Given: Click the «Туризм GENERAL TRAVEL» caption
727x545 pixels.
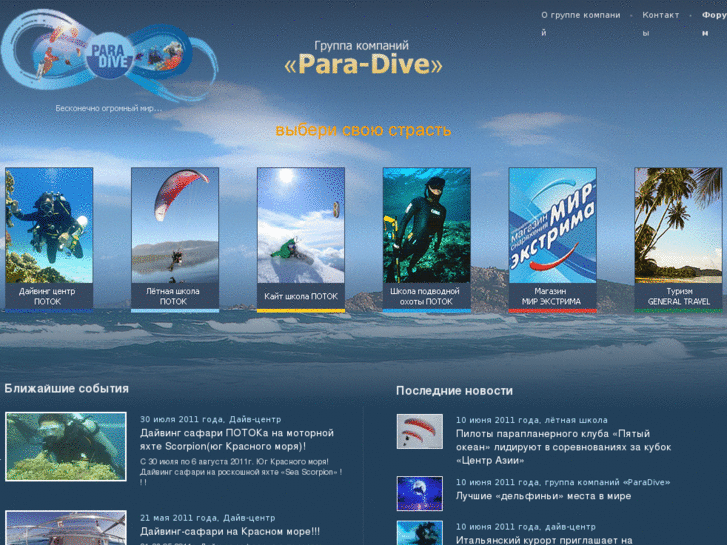Looking at the screenshot, I should tap(679, 296).
